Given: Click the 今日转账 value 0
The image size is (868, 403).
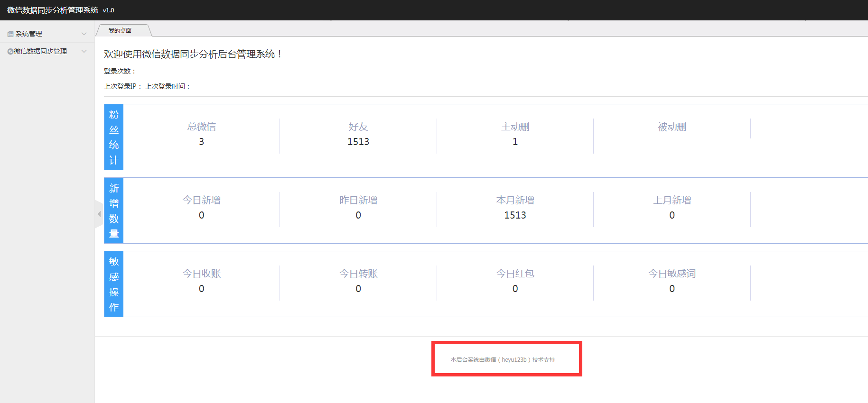Looking at the screenshot, I should pyautogui.click(x=358, y=289).
